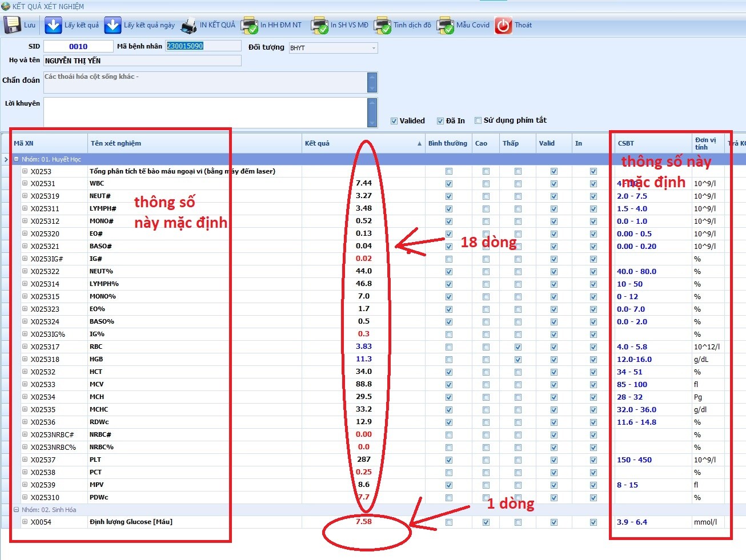The height and width of the screenshot is (560, 746).
Task: Expand row X0054 Glucose
Action: [25, 522]
